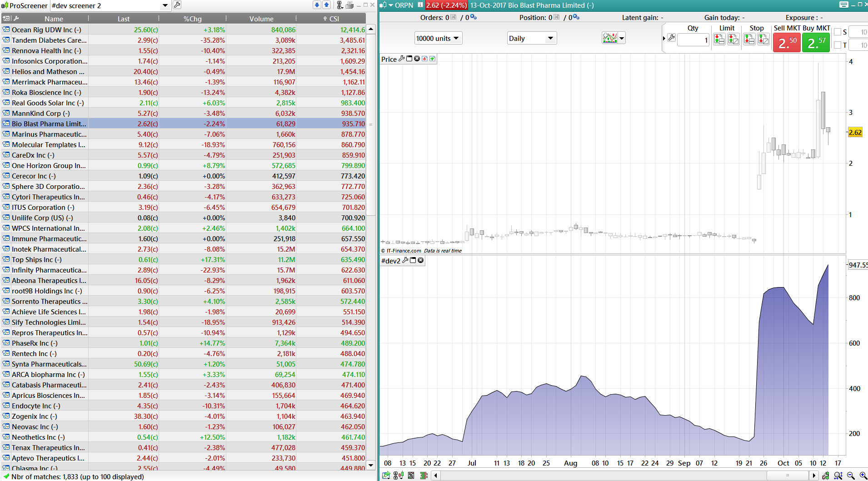Select the Tandem Diabetes Care row
This screenshot has width=868, height=481.
[184, 40]
